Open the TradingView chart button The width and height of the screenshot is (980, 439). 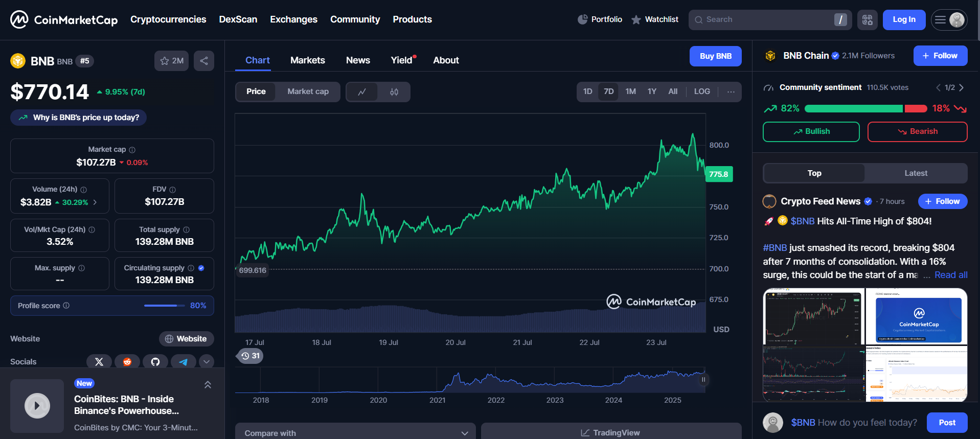click(x=611, y=432)
